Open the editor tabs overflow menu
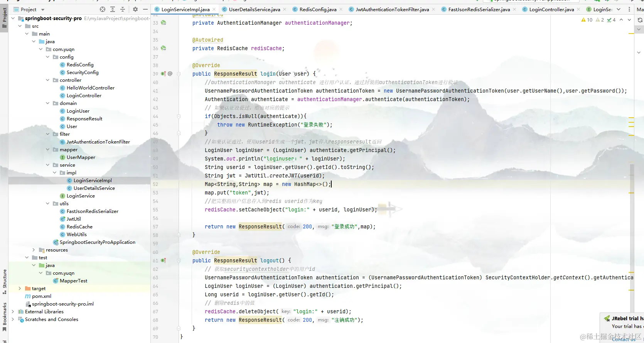Viewport: 644px width, 343px height. coord(629,9)
